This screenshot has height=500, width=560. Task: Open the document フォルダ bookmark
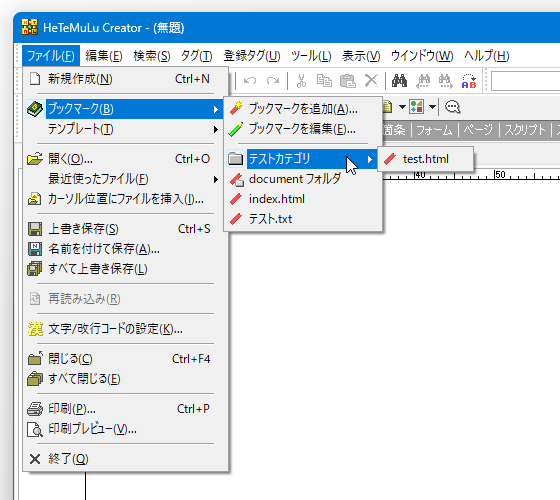303,179
